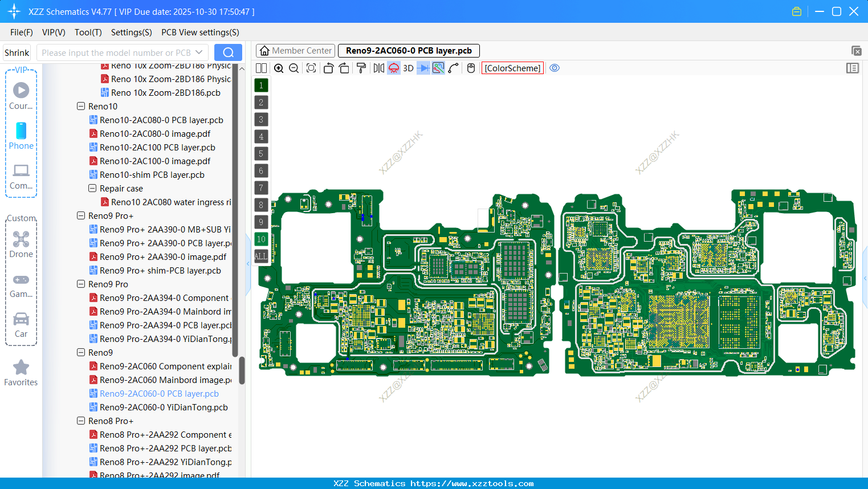Toggle the red lamp highlight mode
Image resolution: width=868 pixels, height=489 pixels.
393,68
